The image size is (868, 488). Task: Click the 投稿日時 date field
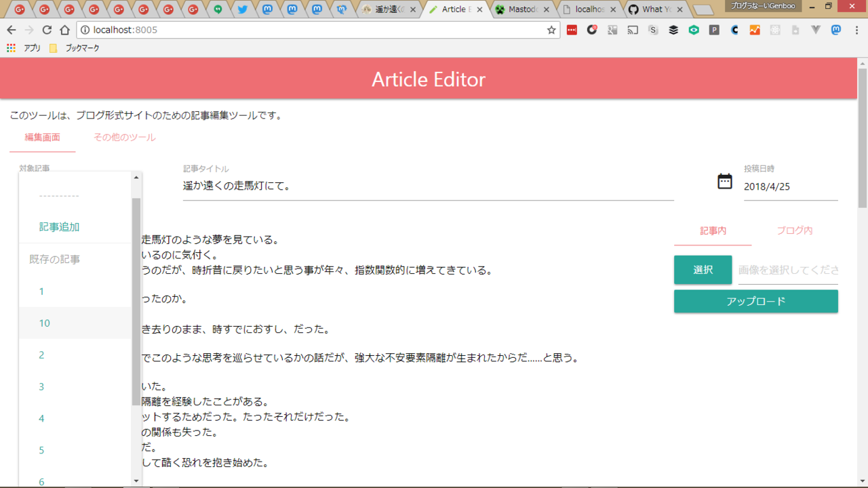[x=790, y=186]
